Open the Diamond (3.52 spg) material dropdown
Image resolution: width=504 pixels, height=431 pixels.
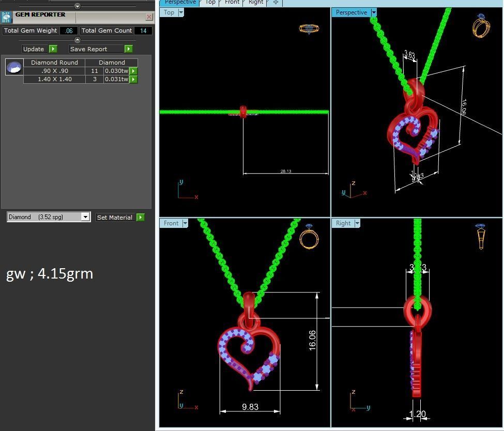85,217
